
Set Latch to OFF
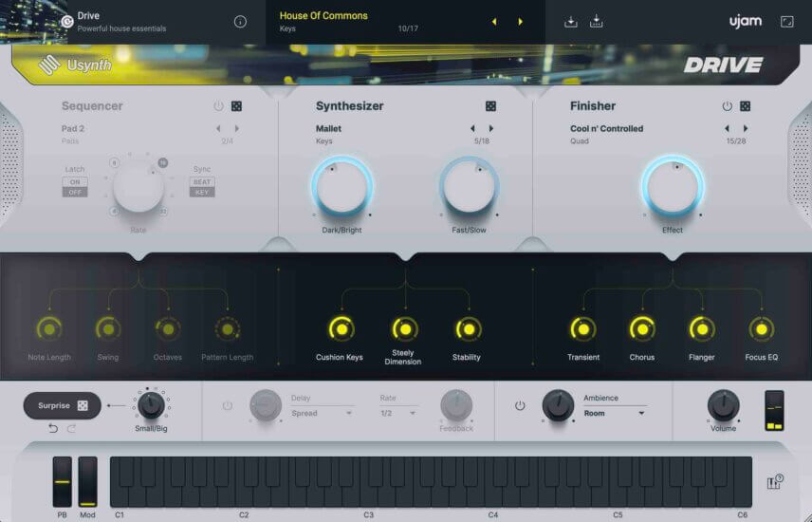click(75, 193)
